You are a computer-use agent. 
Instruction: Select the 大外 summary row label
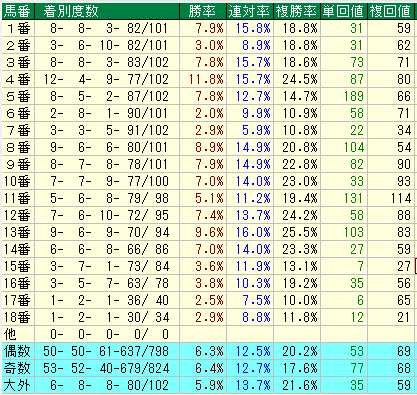click(x=17, y=385)
